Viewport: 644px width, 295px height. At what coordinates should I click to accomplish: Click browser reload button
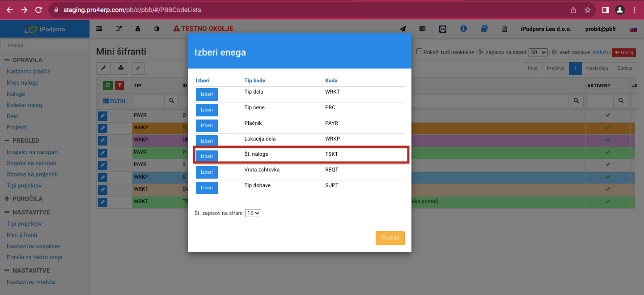click(x=38, y=10)
